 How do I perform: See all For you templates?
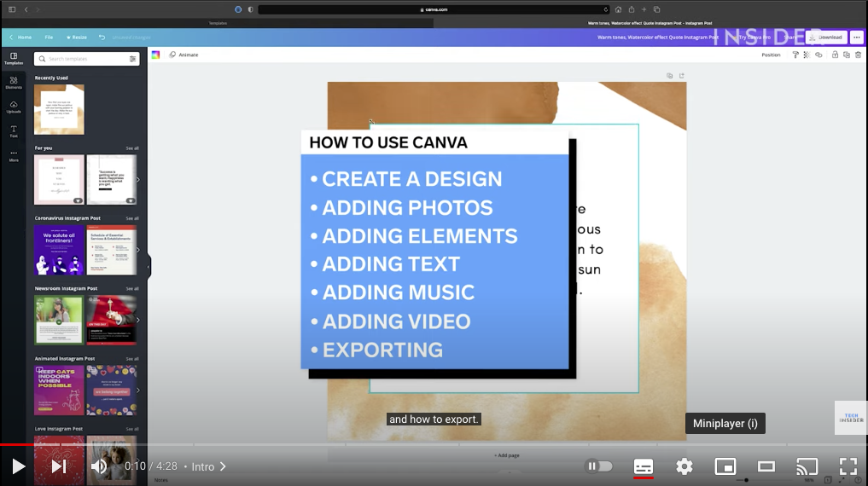(132, 148)
